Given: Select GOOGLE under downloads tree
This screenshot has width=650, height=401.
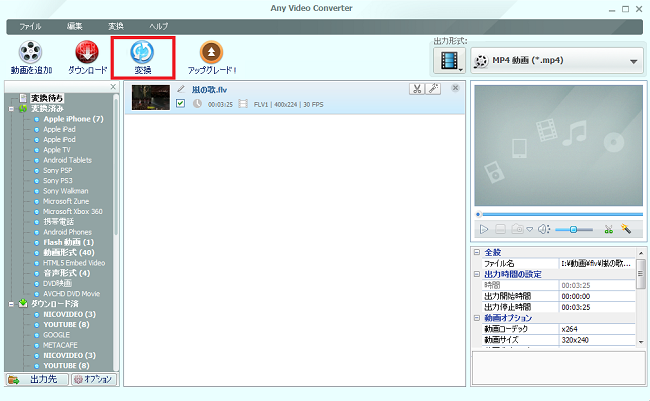Looking at the screenshot, I should pyautogui.click(x=56, y=335).
